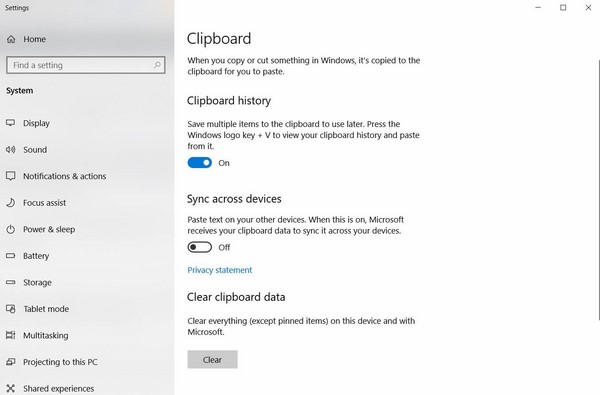Select the Battery icon
Viewport: 600px width, 395px height.
[x=11, y=256]
